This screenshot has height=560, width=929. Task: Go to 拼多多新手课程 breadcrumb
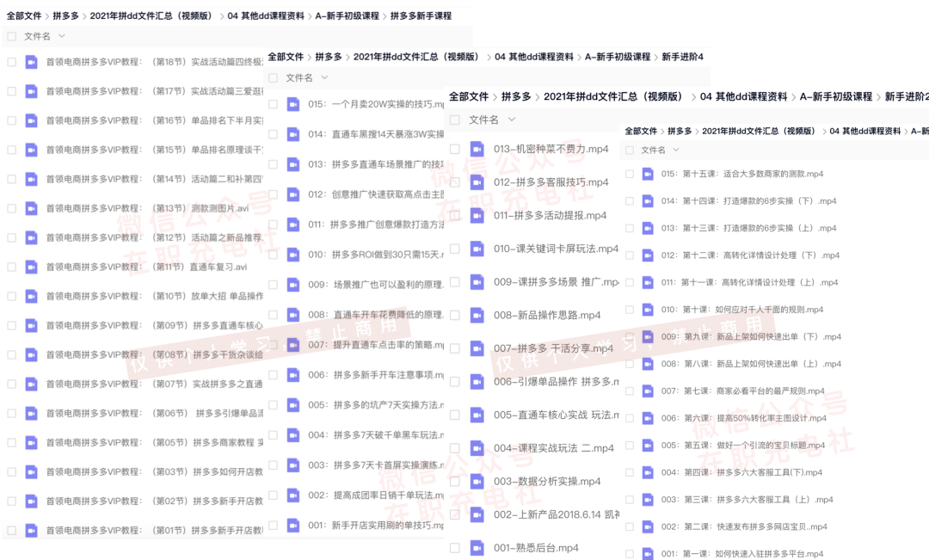pyautogui.click(x=421, y=15)
